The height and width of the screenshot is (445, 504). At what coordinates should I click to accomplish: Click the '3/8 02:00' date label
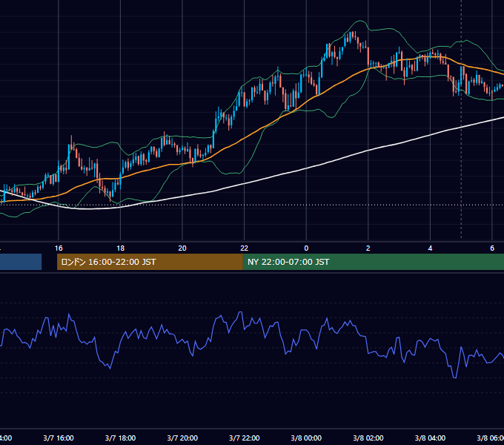[368, 438]
